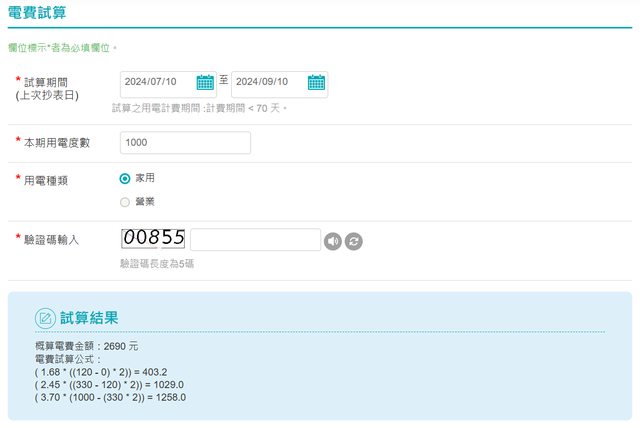This screenshot has width=640, height=427.
Task: Open the end date calendar picker
Action: pos(316,83)
